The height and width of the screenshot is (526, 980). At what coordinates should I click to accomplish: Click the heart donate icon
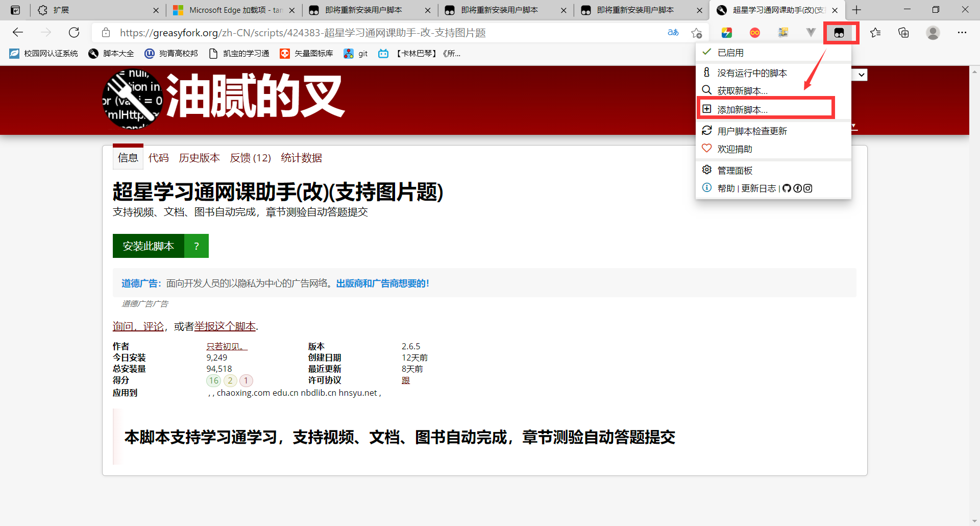click(x=707, y=148)
